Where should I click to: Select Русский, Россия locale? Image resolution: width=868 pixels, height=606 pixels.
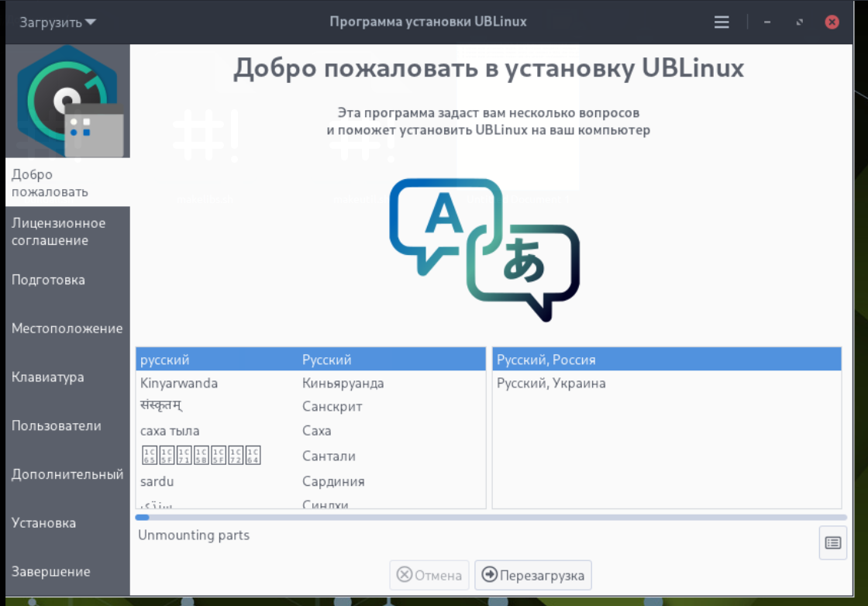[x=666, y=360]
